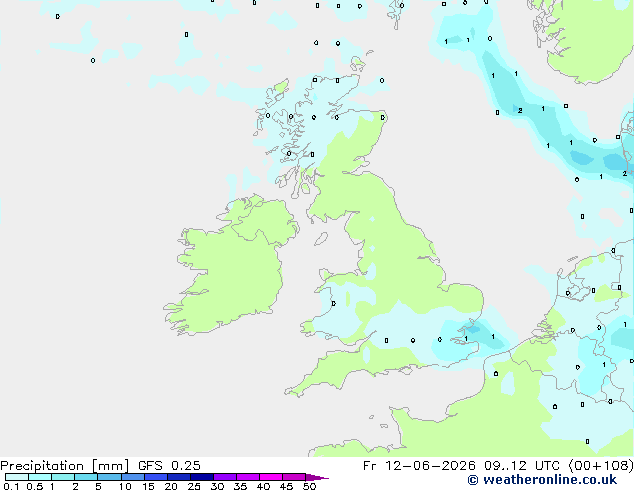Screen dimensions: 634x490
Task: Click the '40' legend scale label
Action: pyautogui.click(x=263, y=486)
